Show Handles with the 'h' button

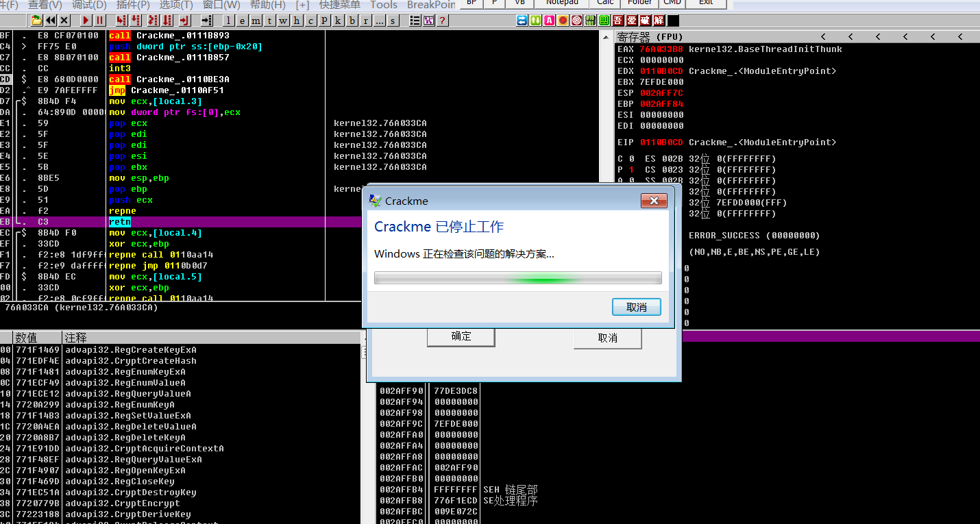(297, 21)
